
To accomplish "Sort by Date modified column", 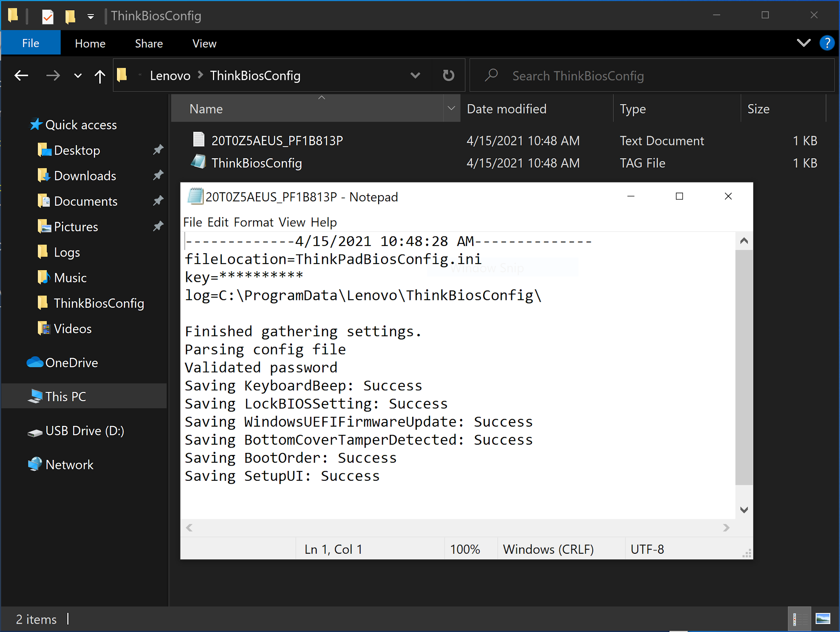I will coord(507,109).
